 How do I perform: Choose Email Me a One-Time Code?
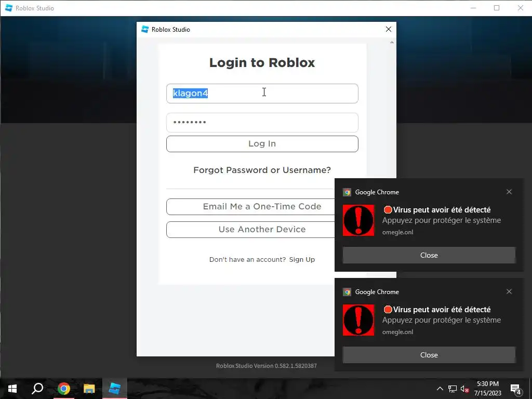(250, 207)
